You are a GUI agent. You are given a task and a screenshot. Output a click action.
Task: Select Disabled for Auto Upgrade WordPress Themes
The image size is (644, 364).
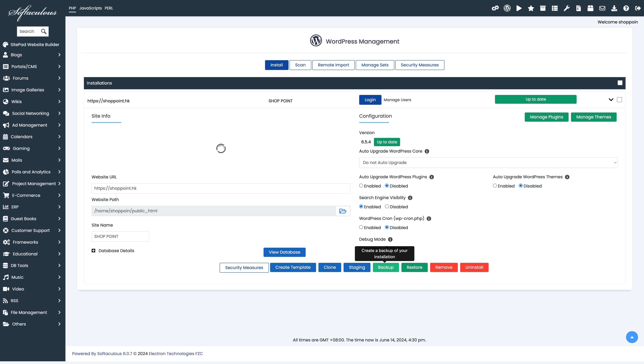[x=520, y=186]
